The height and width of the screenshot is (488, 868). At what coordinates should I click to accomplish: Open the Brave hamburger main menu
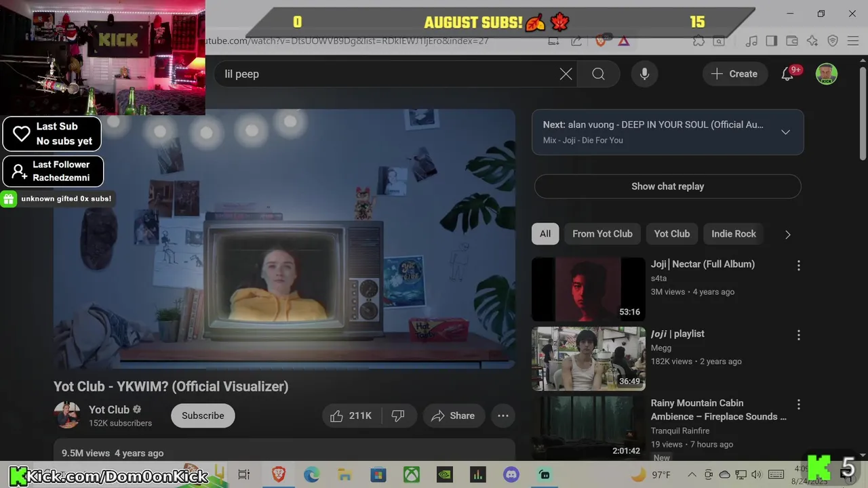point(854,41)
